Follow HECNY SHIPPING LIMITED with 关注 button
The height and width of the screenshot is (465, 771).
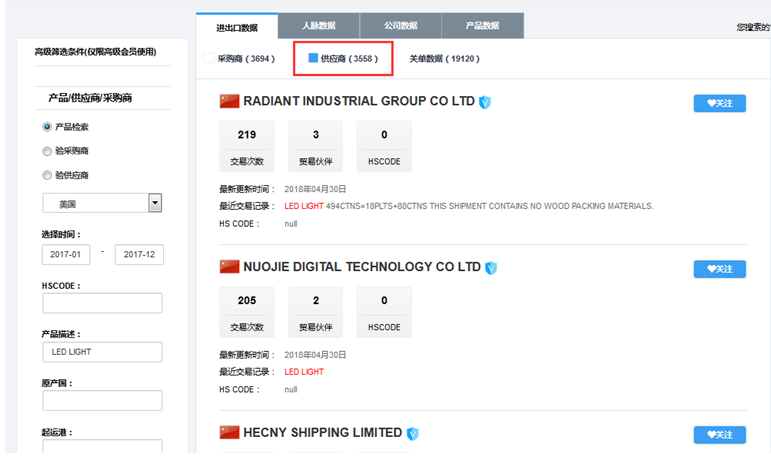click(719, 435)
